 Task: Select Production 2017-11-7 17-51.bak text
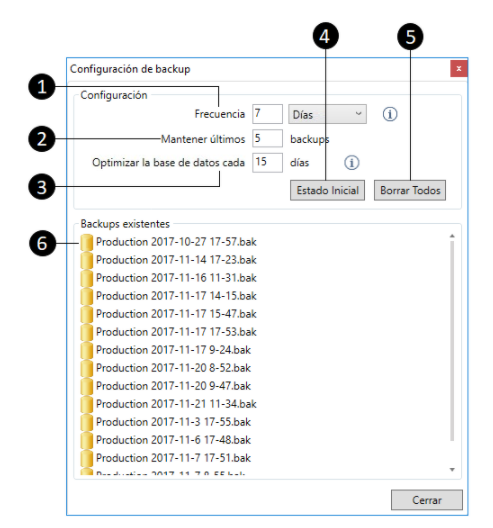point(173,458)
